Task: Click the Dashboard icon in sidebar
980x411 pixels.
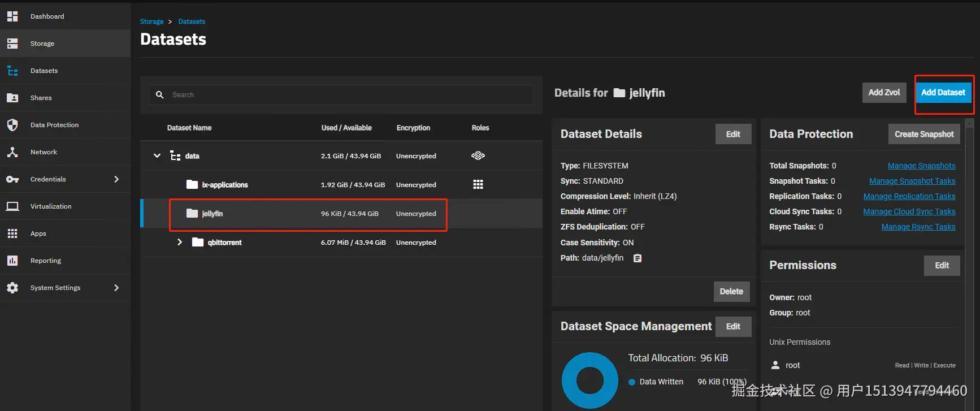Action: 12,16
